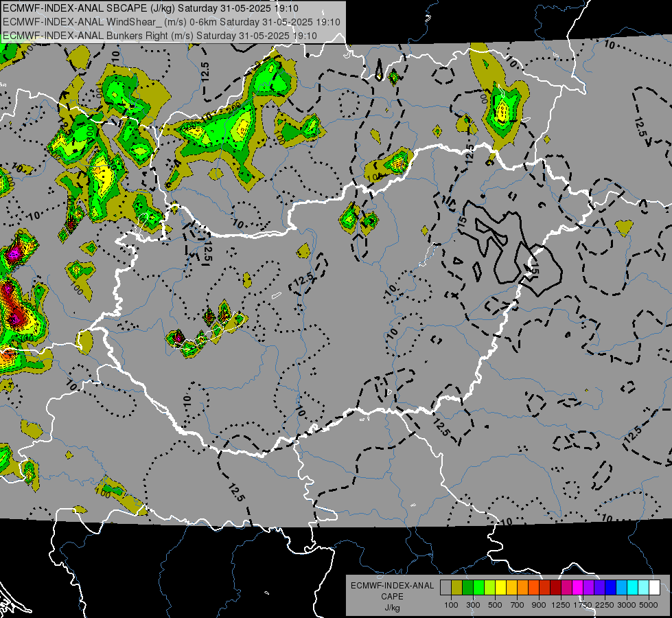Select the dark green legend swatch
The width and height of the screenshot is (672, 618).
467,588
